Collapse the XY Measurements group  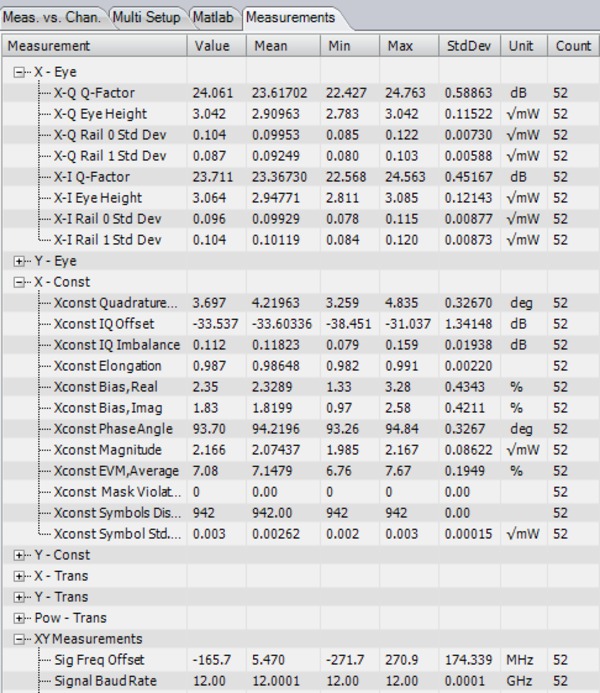[x=20, y=639]
